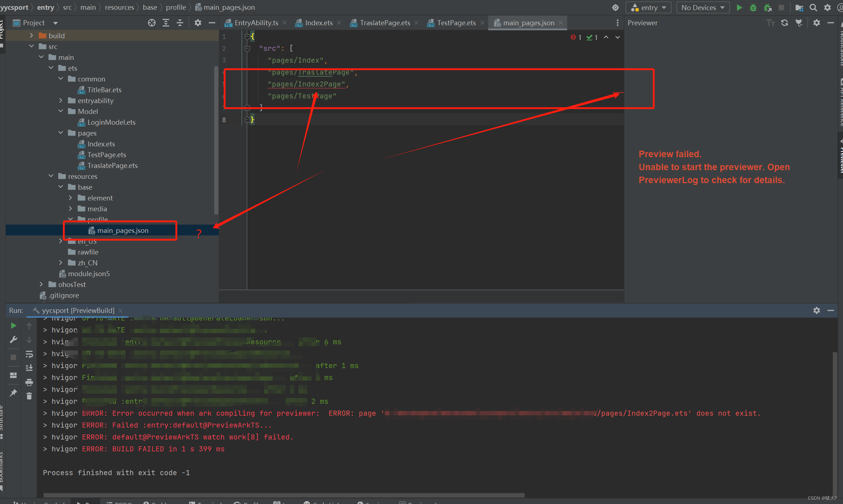This screenshot has width=843, height=504.
Task: Refresh the Previewer panel
Action: [785, 22]
